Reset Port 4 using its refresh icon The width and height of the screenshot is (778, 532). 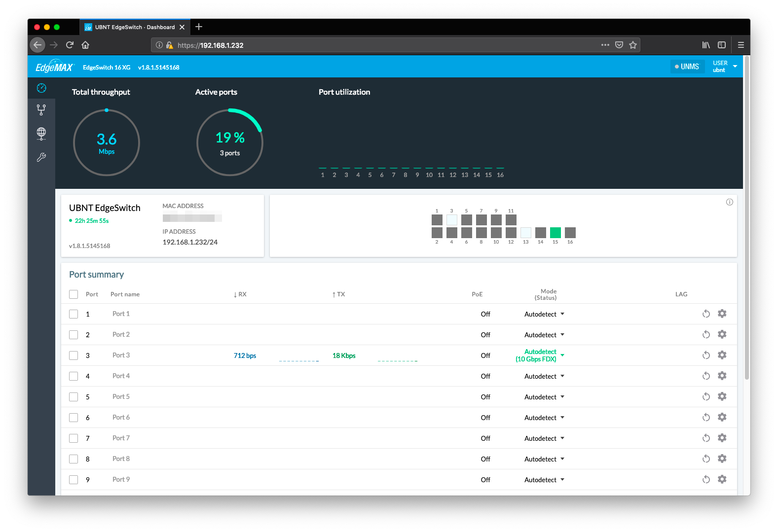pyautogui.click(x=706, y=376)
